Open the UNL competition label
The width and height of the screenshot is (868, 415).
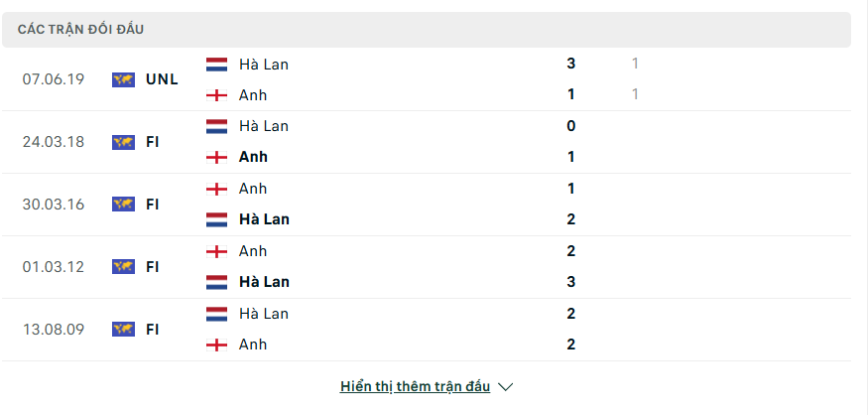[163, 79]
